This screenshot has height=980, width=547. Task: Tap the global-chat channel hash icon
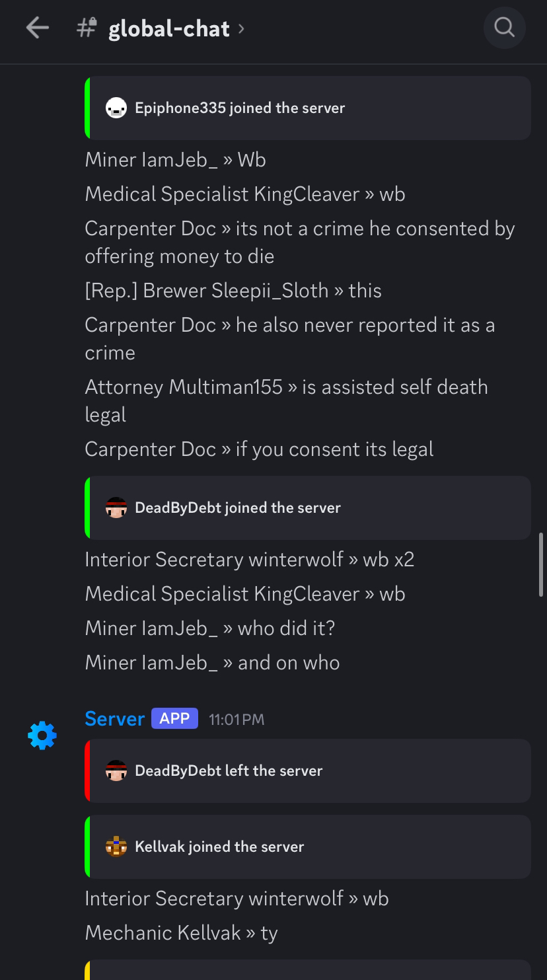pyautogui.click(x=87, y=28)
